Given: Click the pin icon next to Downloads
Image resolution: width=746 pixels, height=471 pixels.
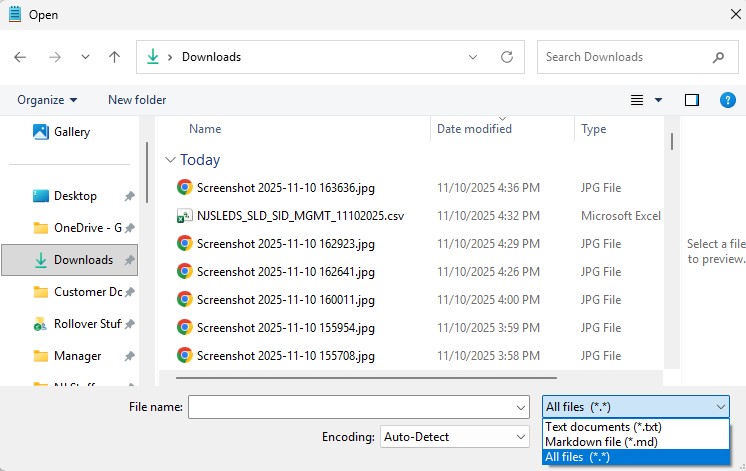Looking at the screenshot, I should (x=129, y=260).
